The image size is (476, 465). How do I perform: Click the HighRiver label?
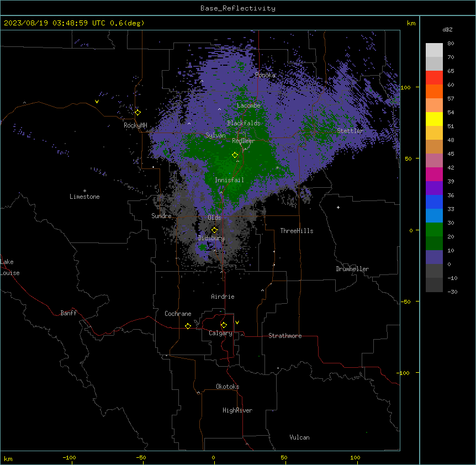[237, 410]
